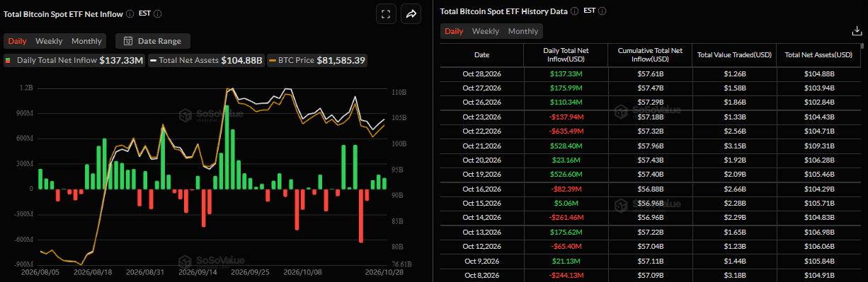Viewport: 868px width, 282px height.
Task: Open the calendar Date Range picker
Action: click(153, 41)
